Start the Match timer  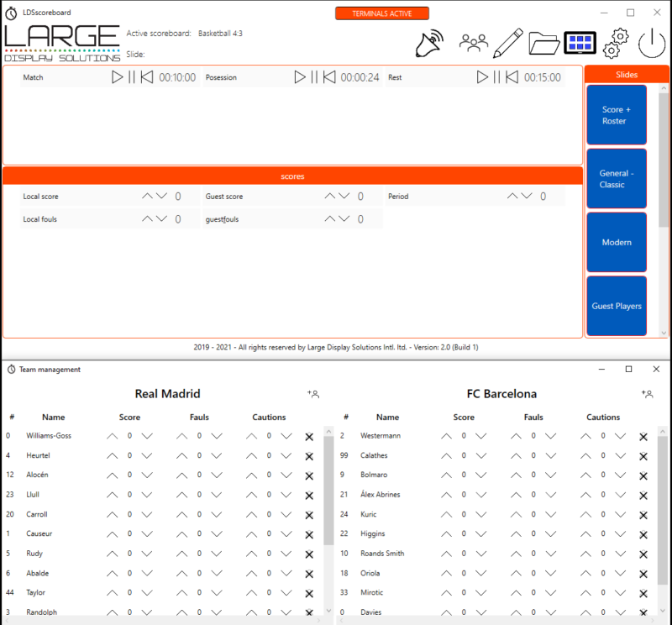[x=118, y=76]
